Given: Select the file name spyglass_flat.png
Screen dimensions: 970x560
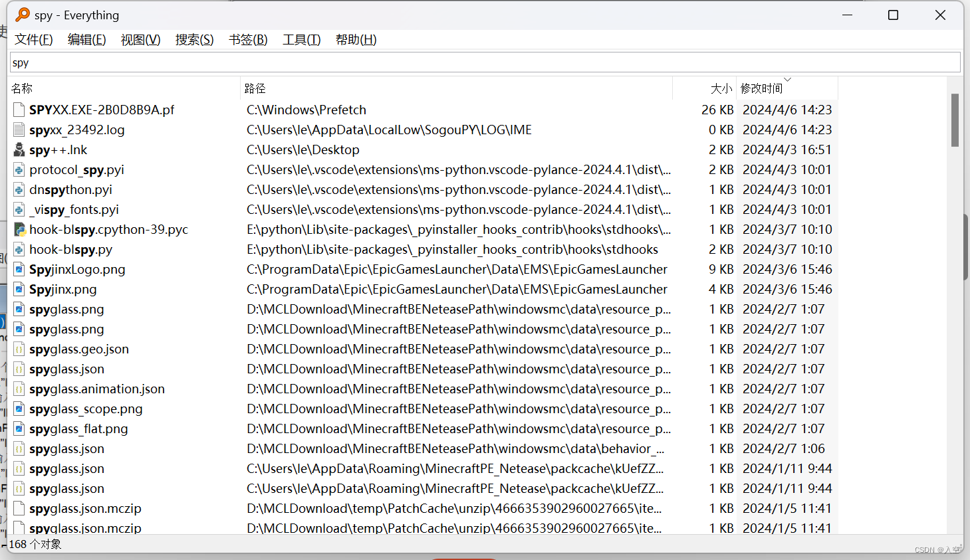Looking at the screenshot, I should point(78,428).
